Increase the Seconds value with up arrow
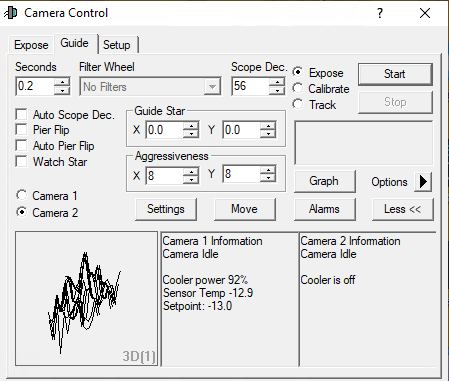Screen dimensions: 449x381 62,82
